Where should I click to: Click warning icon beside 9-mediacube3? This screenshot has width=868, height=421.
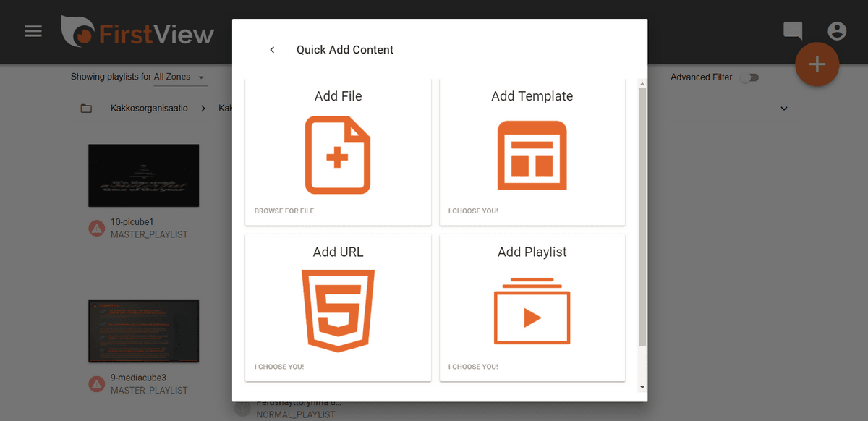[96, 384]
